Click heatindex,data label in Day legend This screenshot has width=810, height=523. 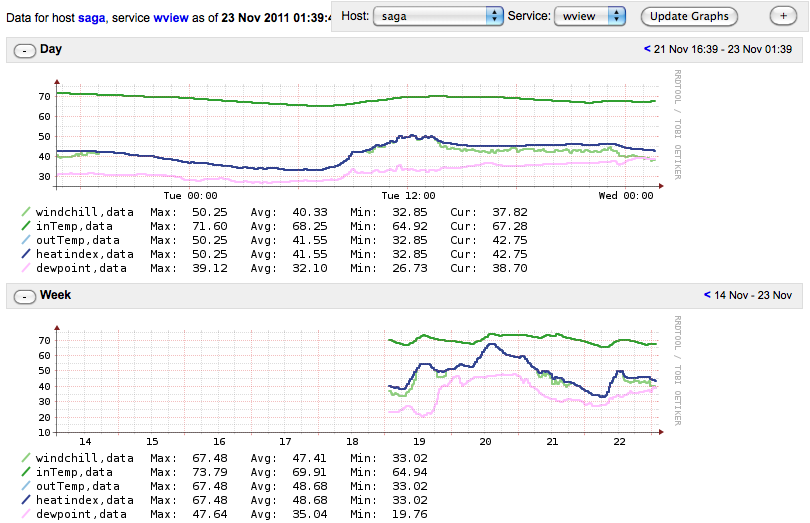point(85,254)
